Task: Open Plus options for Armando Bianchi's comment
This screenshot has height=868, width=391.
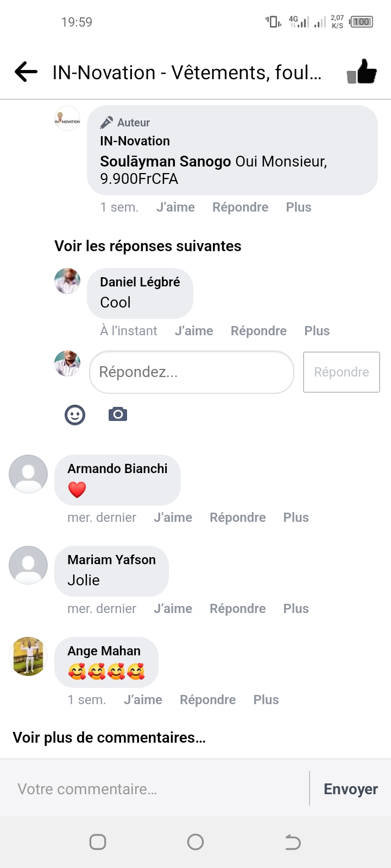Action: point(296,518)
